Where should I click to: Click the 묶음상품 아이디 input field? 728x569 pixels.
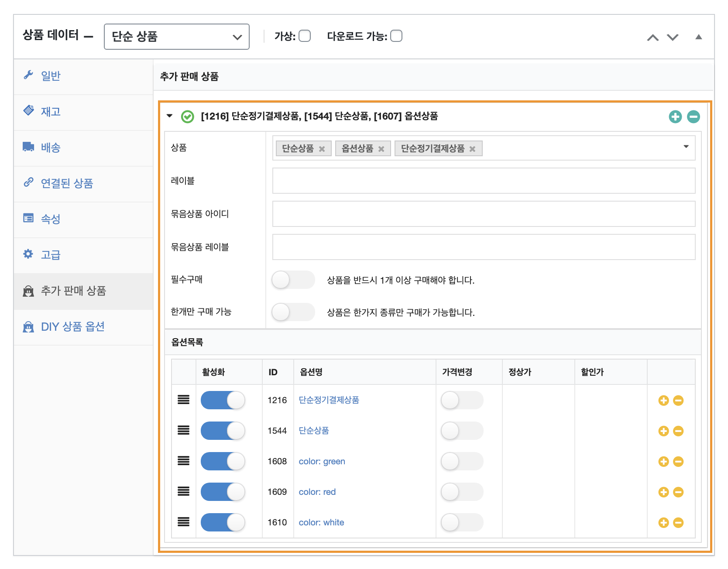click(483, 214)
